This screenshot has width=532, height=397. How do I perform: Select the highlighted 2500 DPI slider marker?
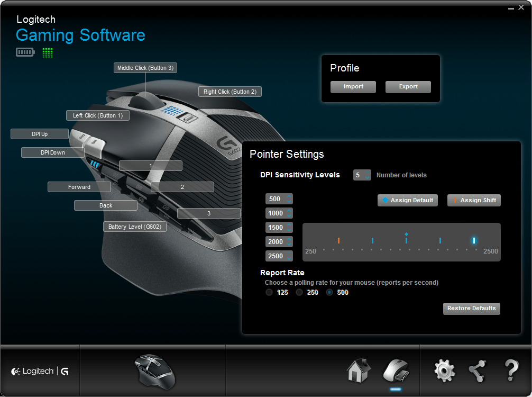pyautogui.click(x=474, y=240)
